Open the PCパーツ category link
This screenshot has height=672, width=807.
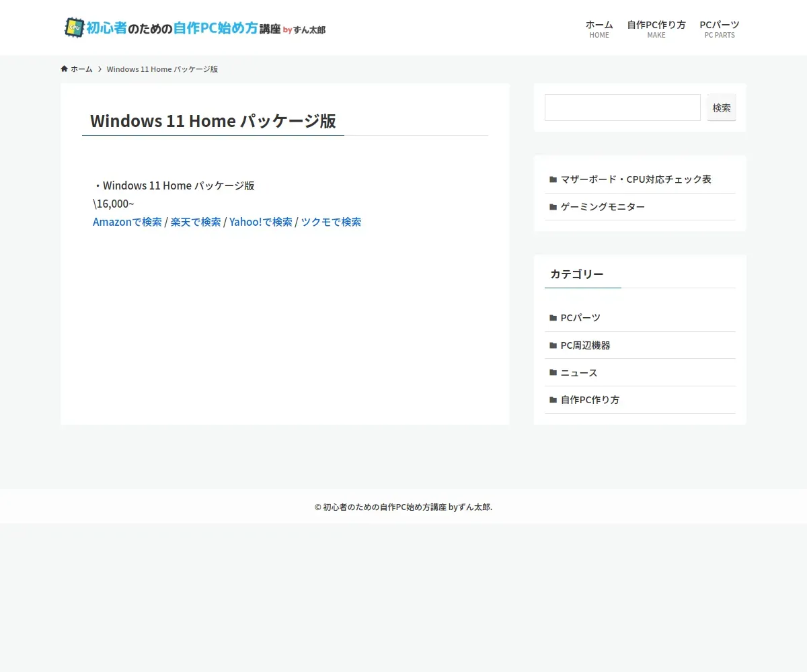click(640, 318)
